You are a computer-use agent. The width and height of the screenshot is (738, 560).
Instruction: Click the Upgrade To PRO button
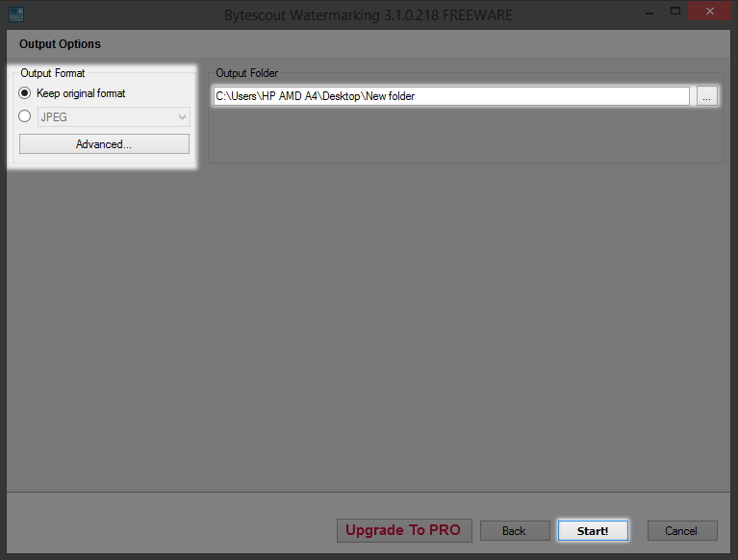[x=404, y=530]
